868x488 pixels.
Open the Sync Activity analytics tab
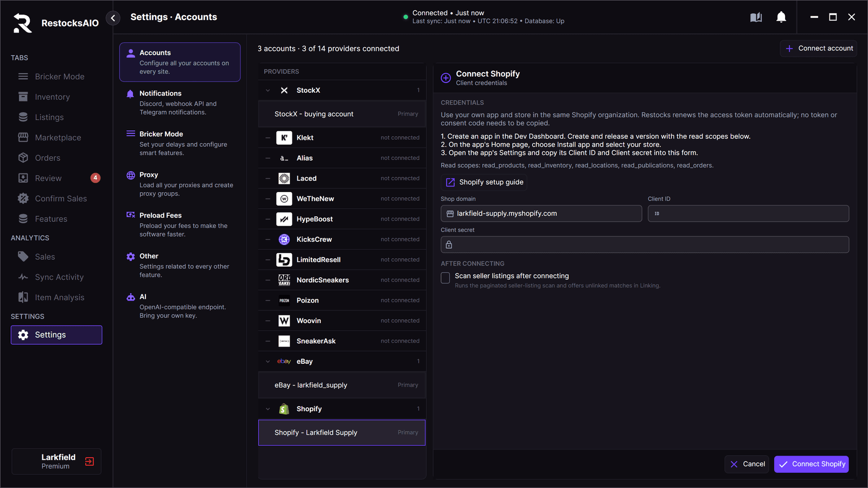point(56,277)
